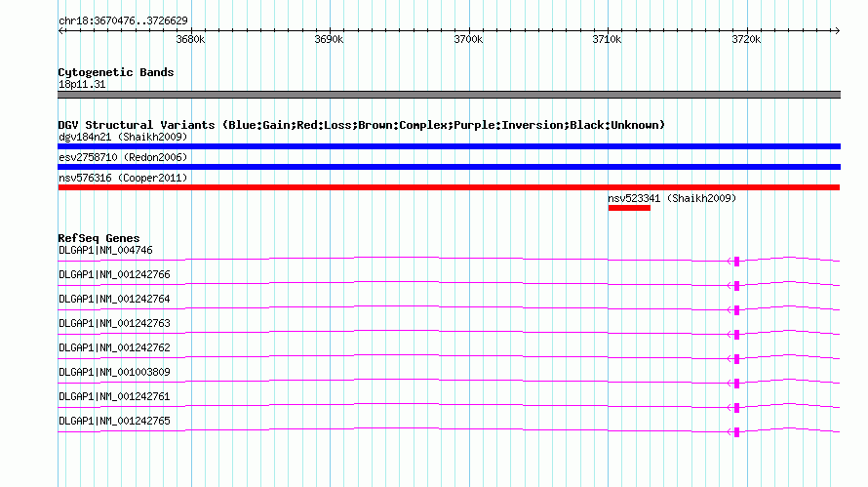This screenshot has width=868, height=487.
Task: Click the blue esv2758710 gain bar
Action: pos(449,167)
